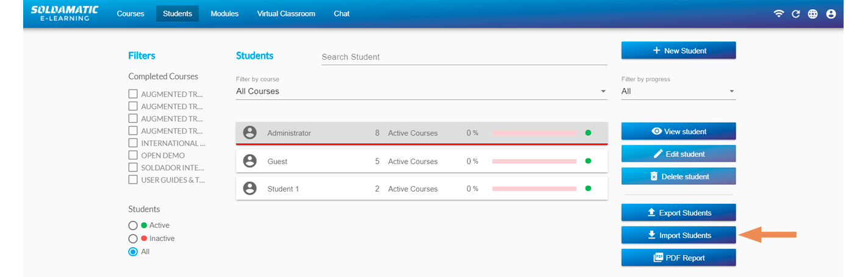
Task: Expand the Filter by progress dropdown
Action: coord(678,92)
